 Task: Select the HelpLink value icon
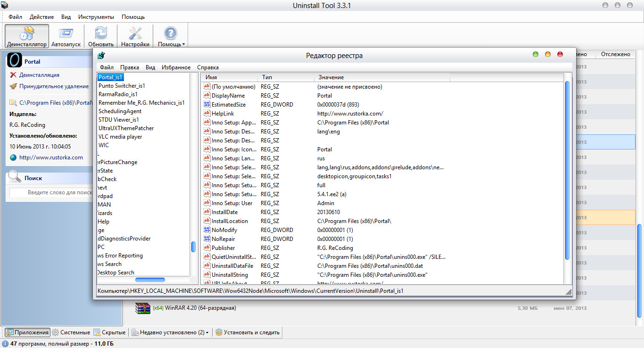(x=206, y=114)
